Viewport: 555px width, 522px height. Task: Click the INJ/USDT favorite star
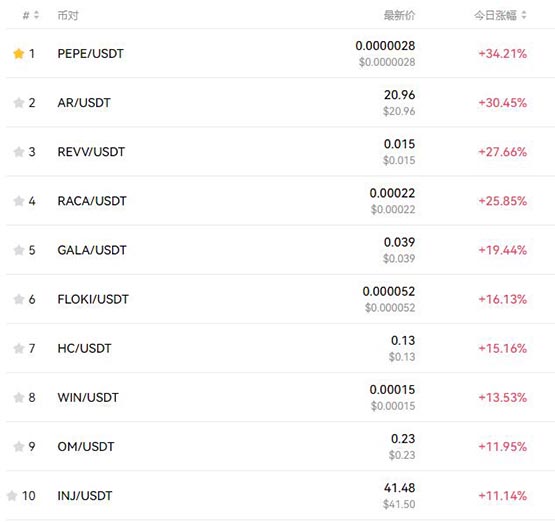point(12,496)
